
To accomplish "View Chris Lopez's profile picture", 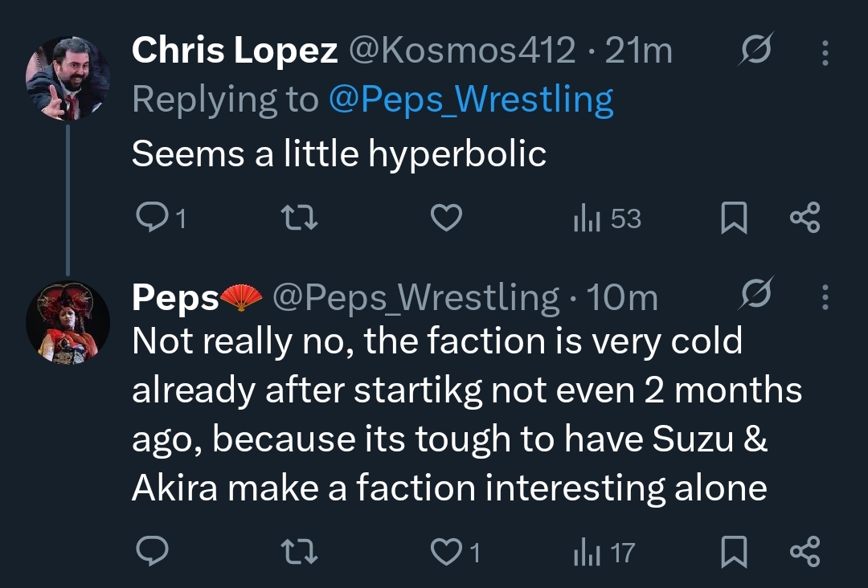I will [68, 79].
